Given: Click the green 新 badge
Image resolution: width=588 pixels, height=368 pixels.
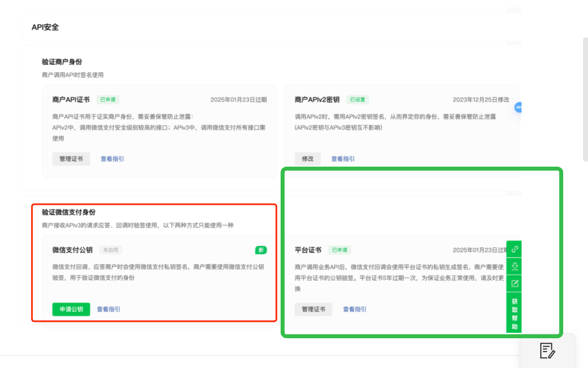Looking at the screenshot, I should pyautogui.click(x=261, y=250).
